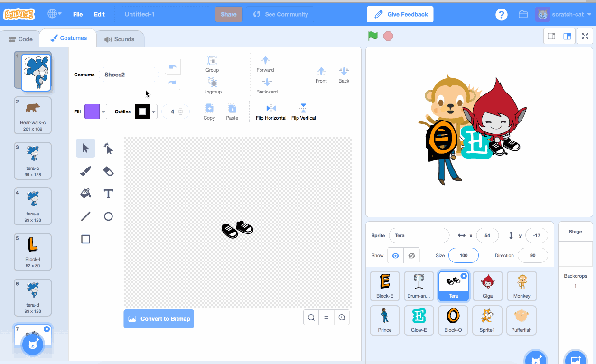Click the Convert to Bitmap button

(159, 319)
